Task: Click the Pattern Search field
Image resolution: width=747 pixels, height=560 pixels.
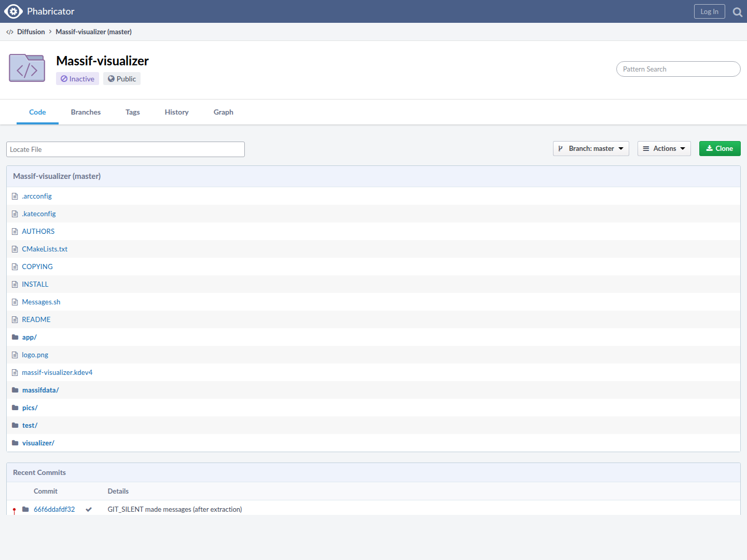Action: click(x=679, y=69)
